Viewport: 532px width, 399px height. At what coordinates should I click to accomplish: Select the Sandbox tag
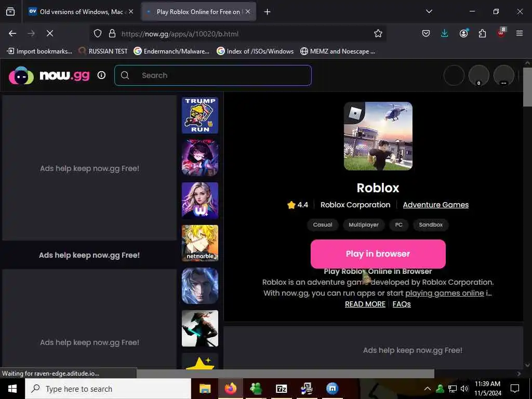tap(431, 224)
